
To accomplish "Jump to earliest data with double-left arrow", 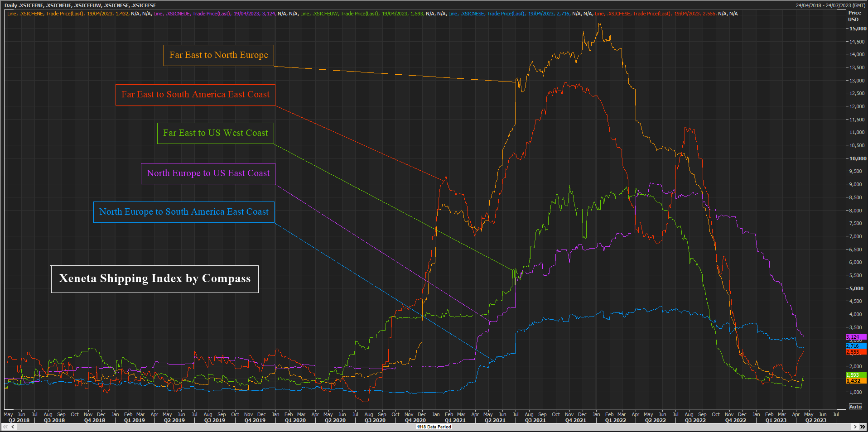I will point(5,427).
